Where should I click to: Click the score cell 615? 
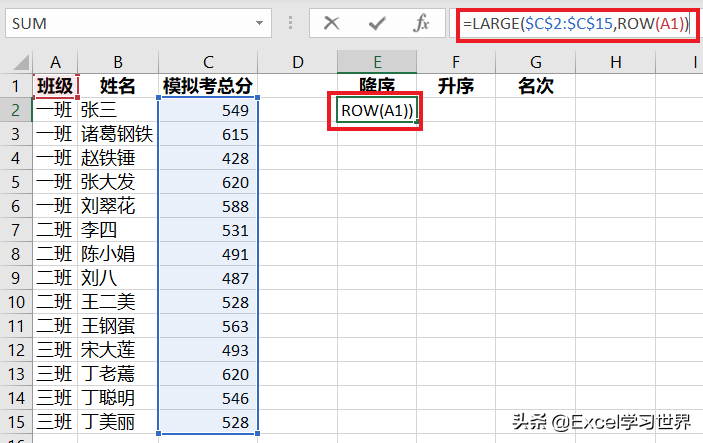(208, 134)
